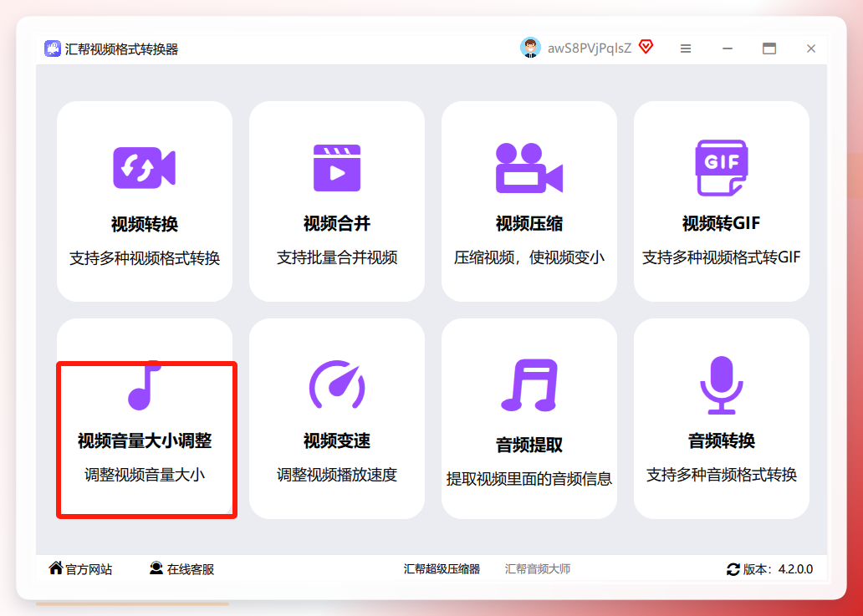
Task: Open the 视频压缩 title label
Action: [529, 224]
